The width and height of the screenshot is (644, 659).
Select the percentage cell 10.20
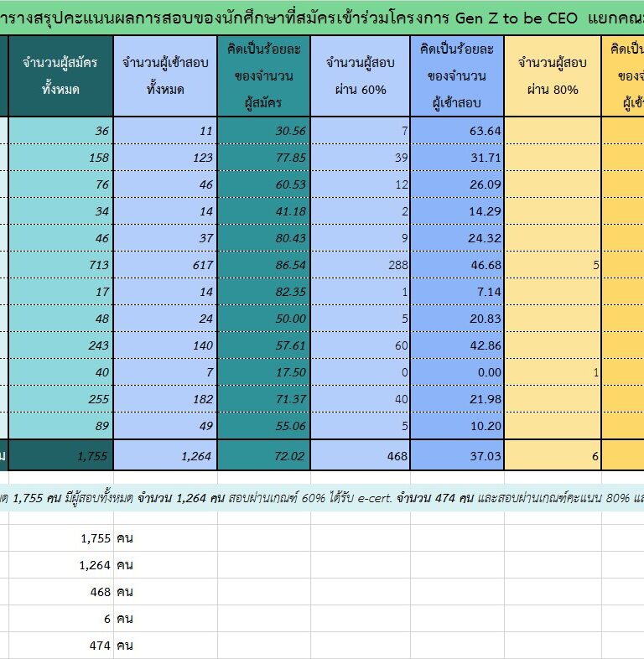457,426
